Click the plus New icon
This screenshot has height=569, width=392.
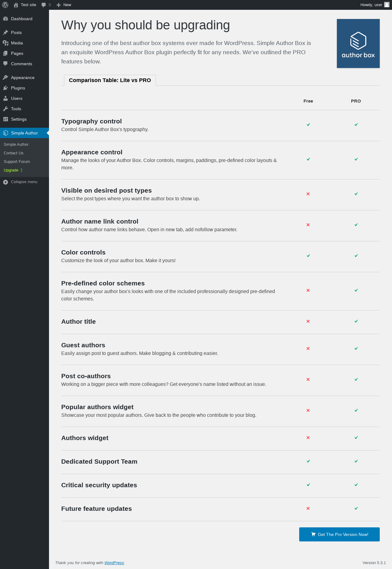pyautogui.click(x=59, y=5)
